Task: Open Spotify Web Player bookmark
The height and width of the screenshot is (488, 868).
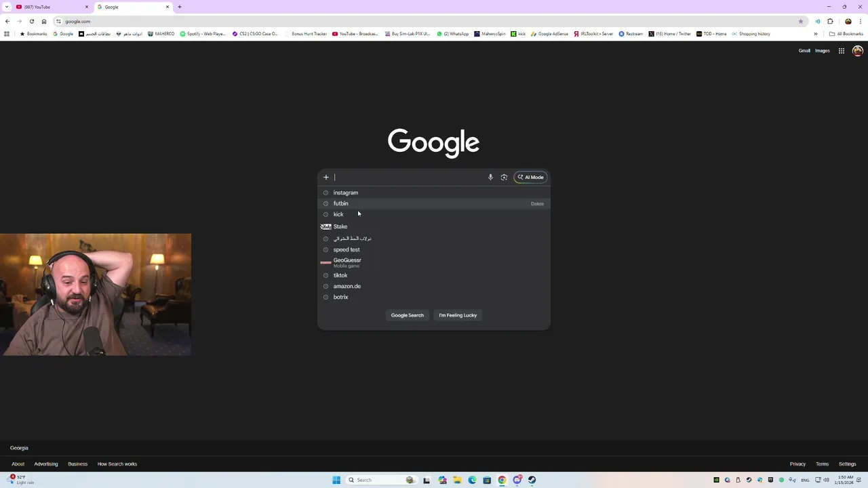Action: coord(203,34)
